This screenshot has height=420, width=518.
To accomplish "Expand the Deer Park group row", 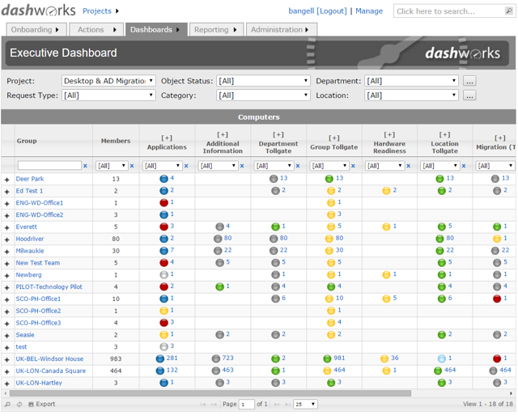I will [x=7, y=180].
